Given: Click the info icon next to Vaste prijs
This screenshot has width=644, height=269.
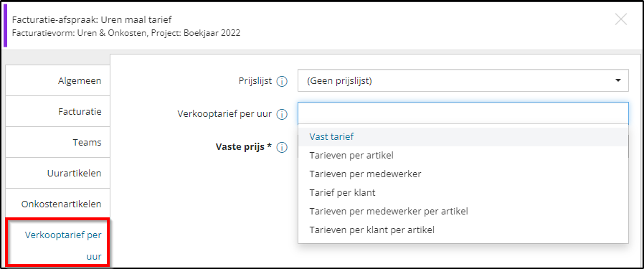Looking at the screenshot, I should point(282,148).
